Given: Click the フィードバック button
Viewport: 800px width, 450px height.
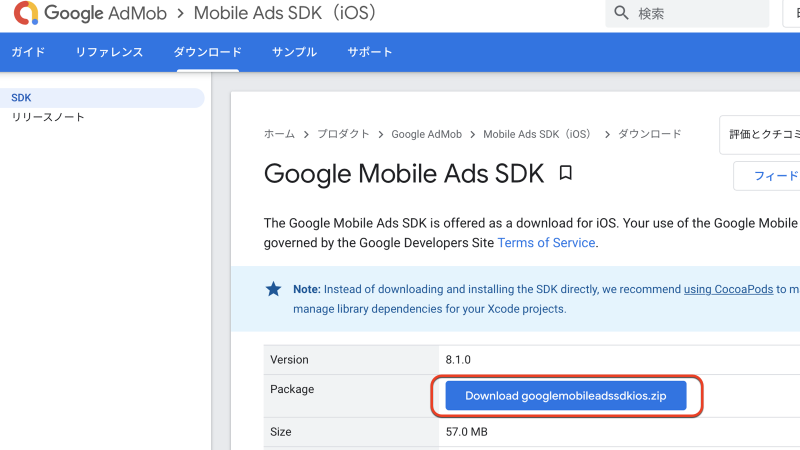Looking at the screenshot, I should (767, 176).
